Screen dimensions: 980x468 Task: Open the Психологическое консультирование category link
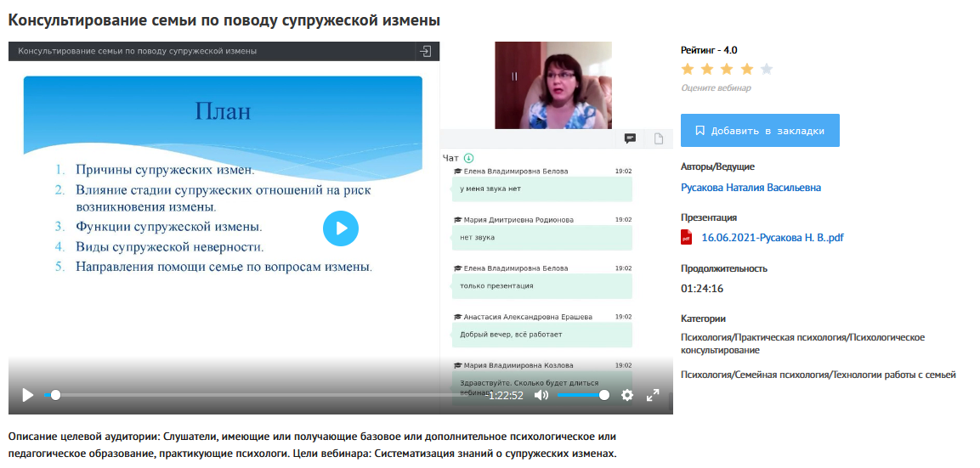(802, 343)
